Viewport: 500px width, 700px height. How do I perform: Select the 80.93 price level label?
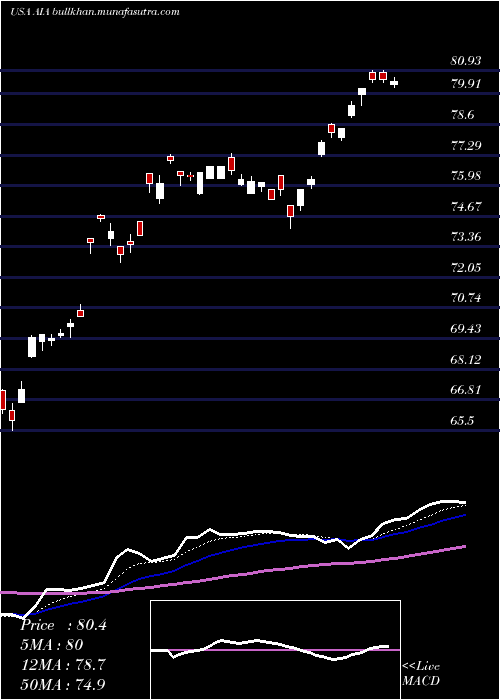(x=466, y=61)
